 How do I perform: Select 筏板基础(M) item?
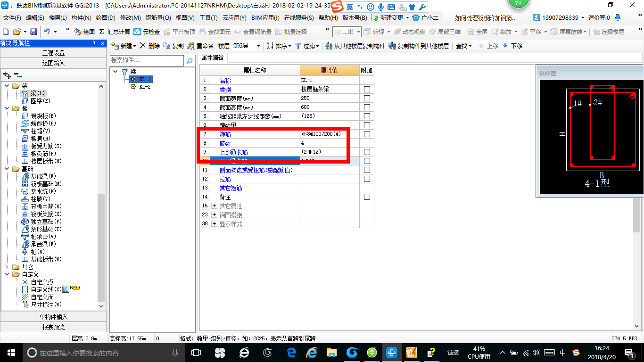point(41,184)
